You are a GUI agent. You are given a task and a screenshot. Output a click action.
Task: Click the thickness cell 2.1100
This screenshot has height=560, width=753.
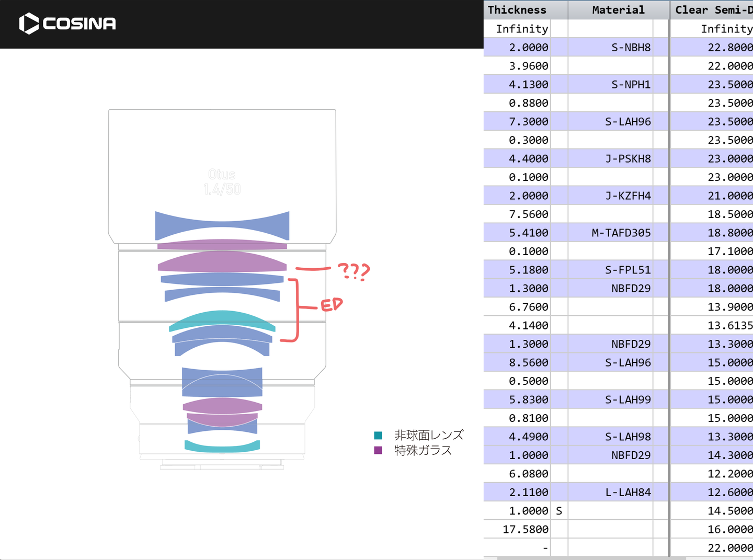click(517, 493)
